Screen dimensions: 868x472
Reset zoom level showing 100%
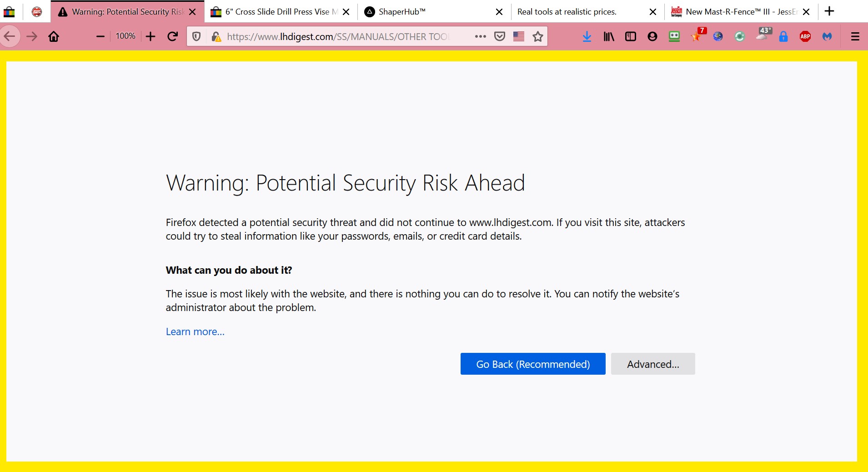(125, 36)
